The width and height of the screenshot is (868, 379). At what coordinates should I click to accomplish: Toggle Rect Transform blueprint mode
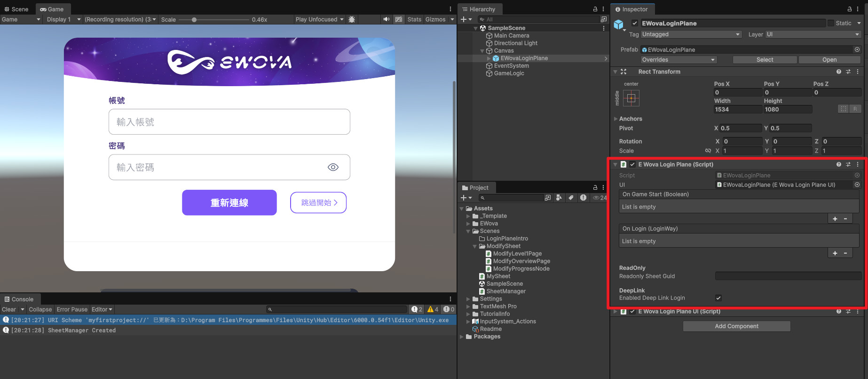844,109
